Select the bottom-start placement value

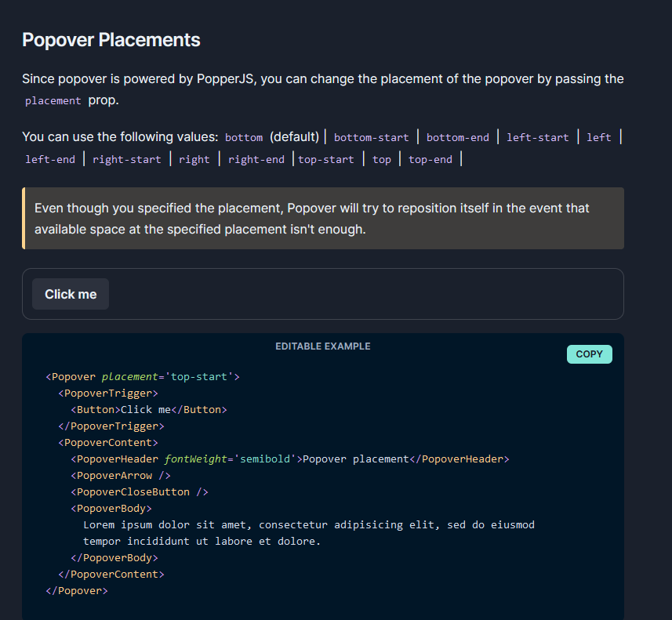tap(371, 137)
